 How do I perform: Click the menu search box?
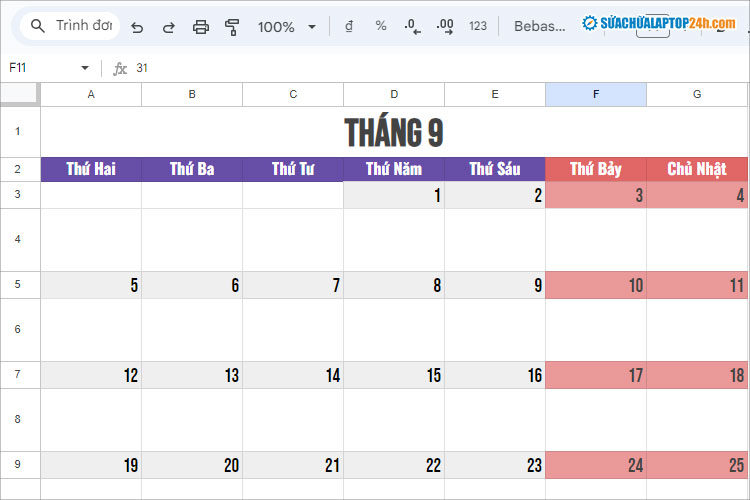[x=70, y=26]
